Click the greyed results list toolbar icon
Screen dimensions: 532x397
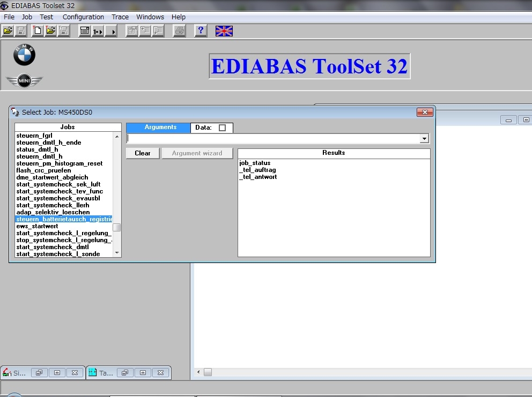(158, 31)
